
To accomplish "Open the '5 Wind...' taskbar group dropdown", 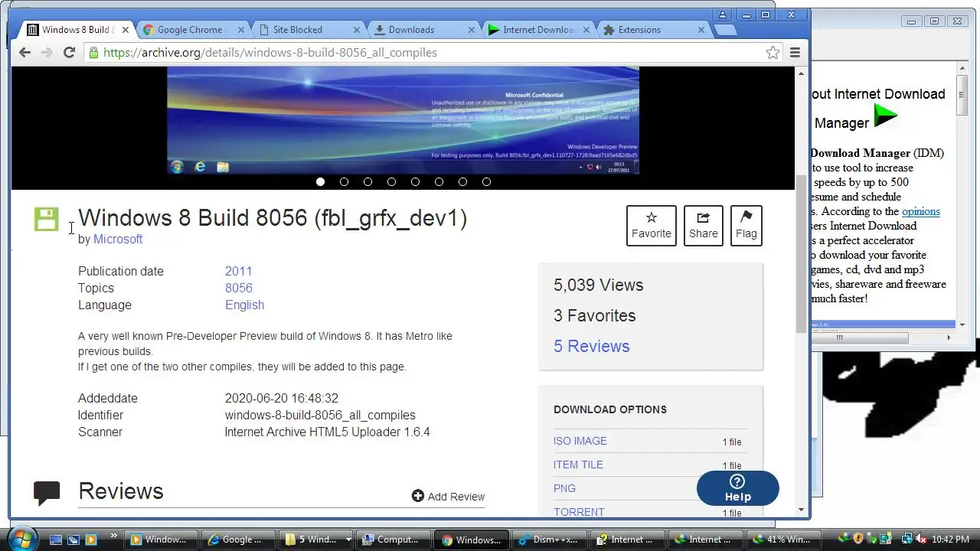I will [x=348, y=540].
